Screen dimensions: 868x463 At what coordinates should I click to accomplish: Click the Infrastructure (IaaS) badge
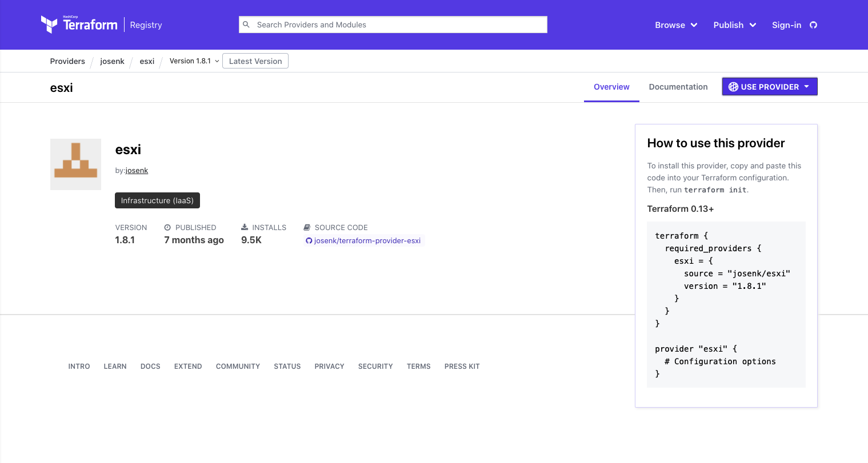click(x=157, y=200)
